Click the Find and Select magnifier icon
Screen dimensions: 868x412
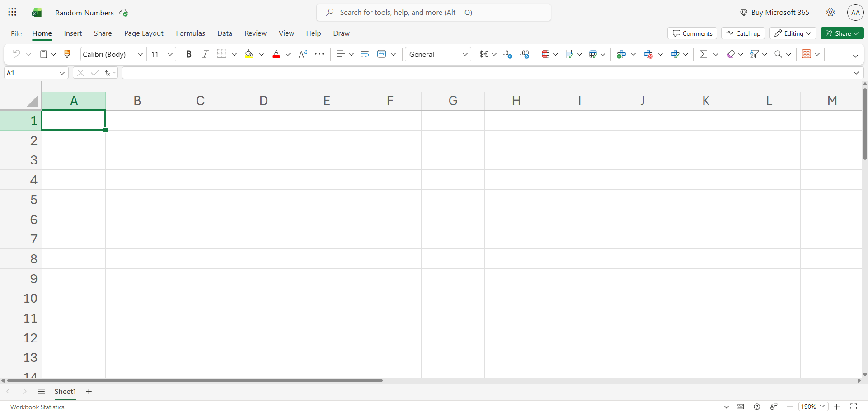[x=778, y=54]
